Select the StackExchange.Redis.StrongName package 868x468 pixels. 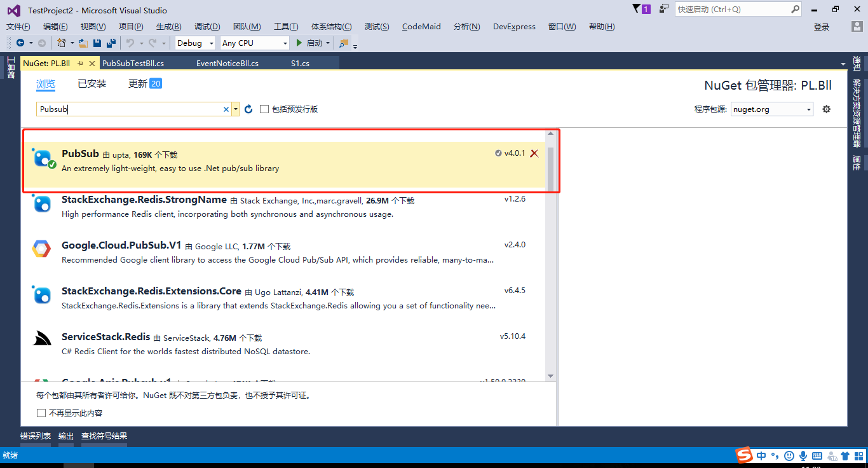pos(283,206)
